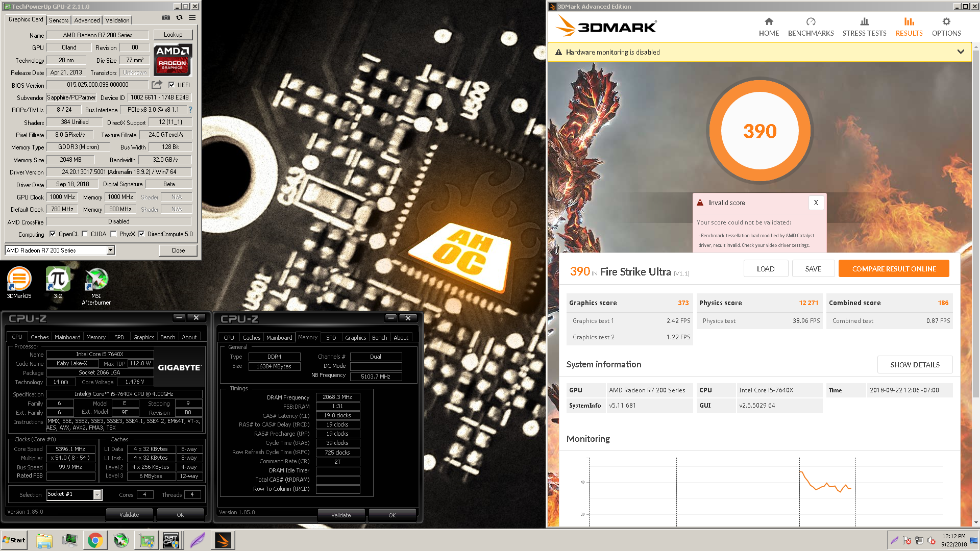Switch to the Sensors tab in GPU-Z
This screenshot has width=980, height=551.
tap(59, 20)
